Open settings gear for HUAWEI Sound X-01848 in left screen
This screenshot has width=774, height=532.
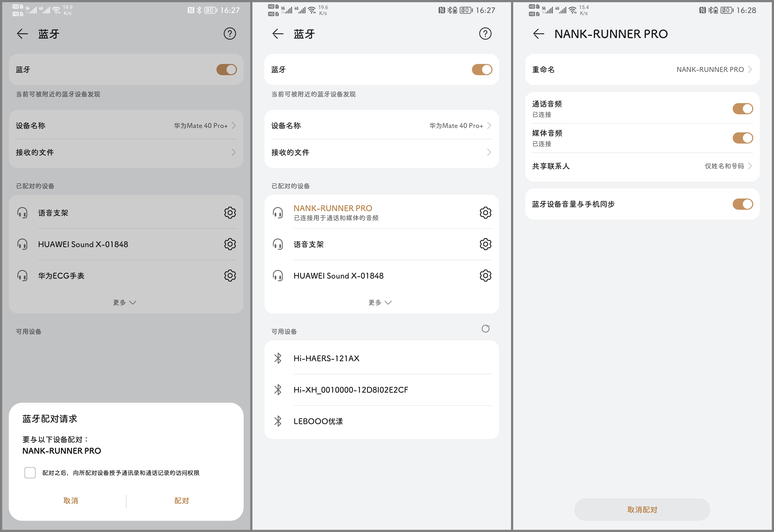(x=230, y=244)
